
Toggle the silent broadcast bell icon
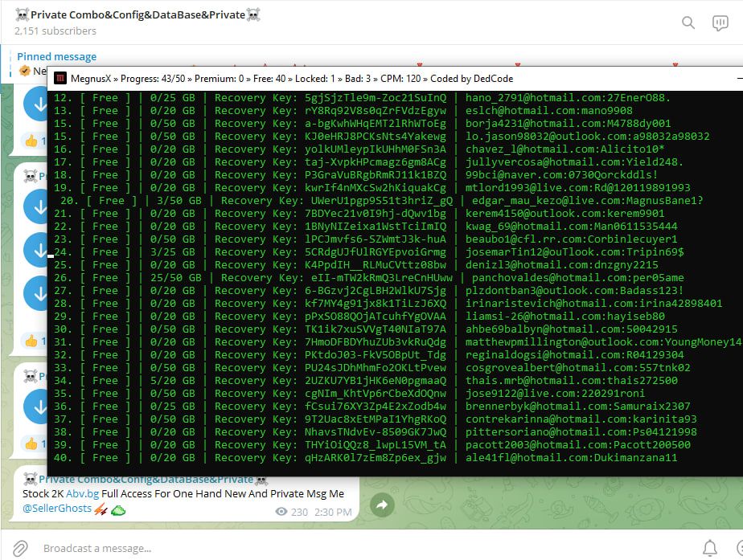tap(709, 548)
